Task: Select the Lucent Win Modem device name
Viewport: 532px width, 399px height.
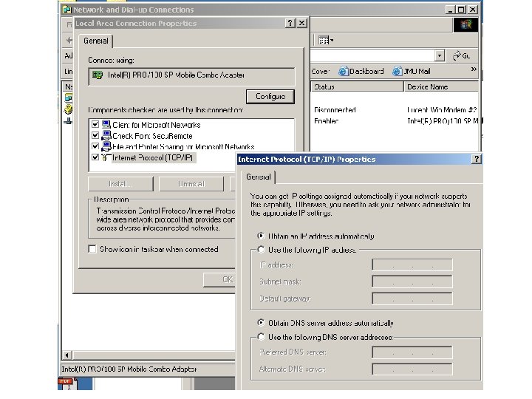Action: click(x=442, y=110)
